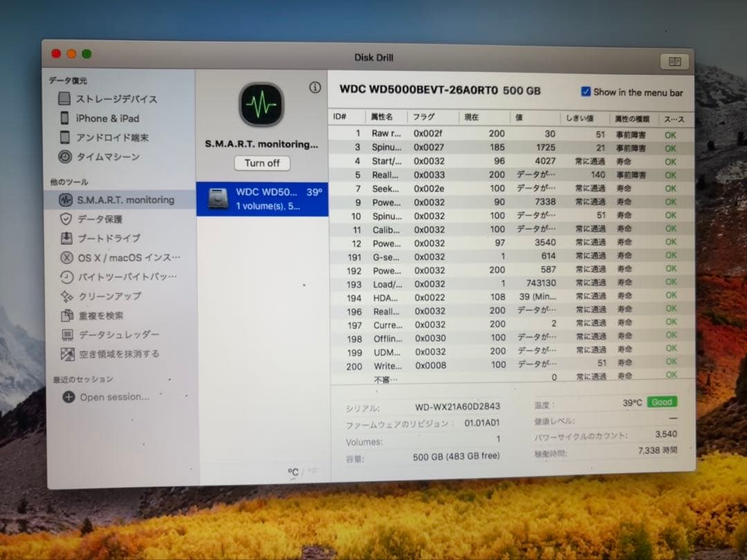The width and height of the screenshot is (747, 560).
Task: Select attribute row 191 G-se...
Action: coord(510,256)
